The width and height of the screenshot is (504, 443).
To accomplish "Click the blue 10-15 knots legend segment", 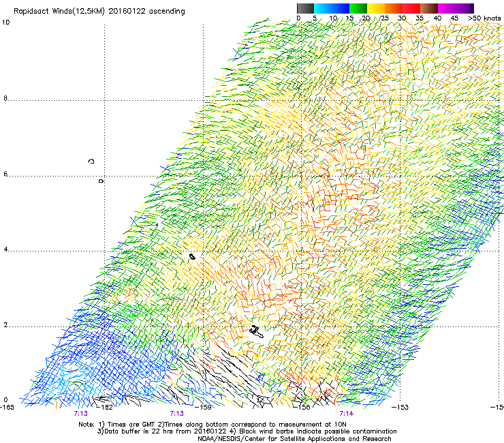I will coord(341,8).
